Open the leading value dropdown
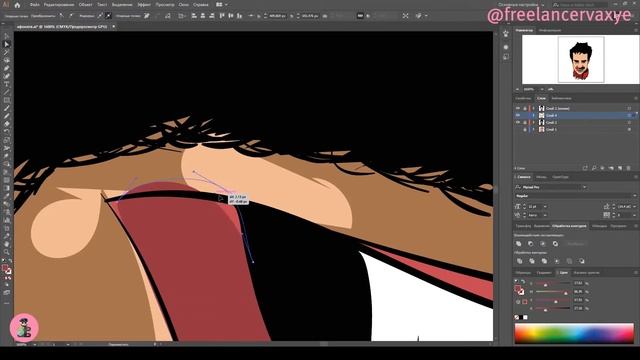 click(x=635, y=207)
